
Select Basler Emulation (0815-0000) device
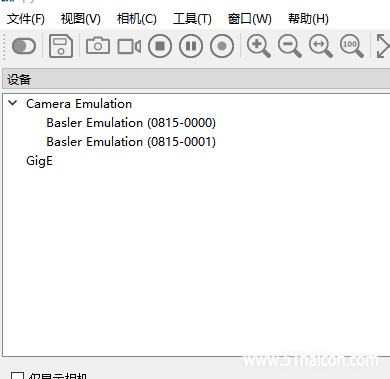tap(131, 123)
